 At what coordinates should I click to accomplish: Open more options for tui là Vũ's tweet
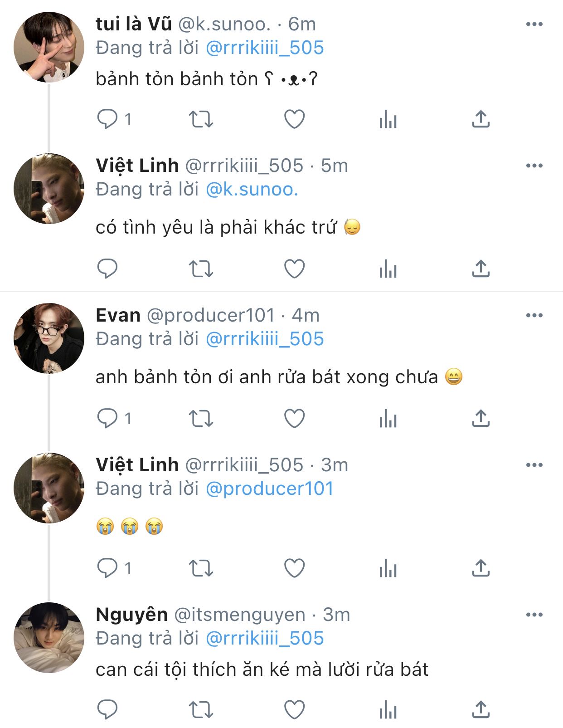[534, 24]
